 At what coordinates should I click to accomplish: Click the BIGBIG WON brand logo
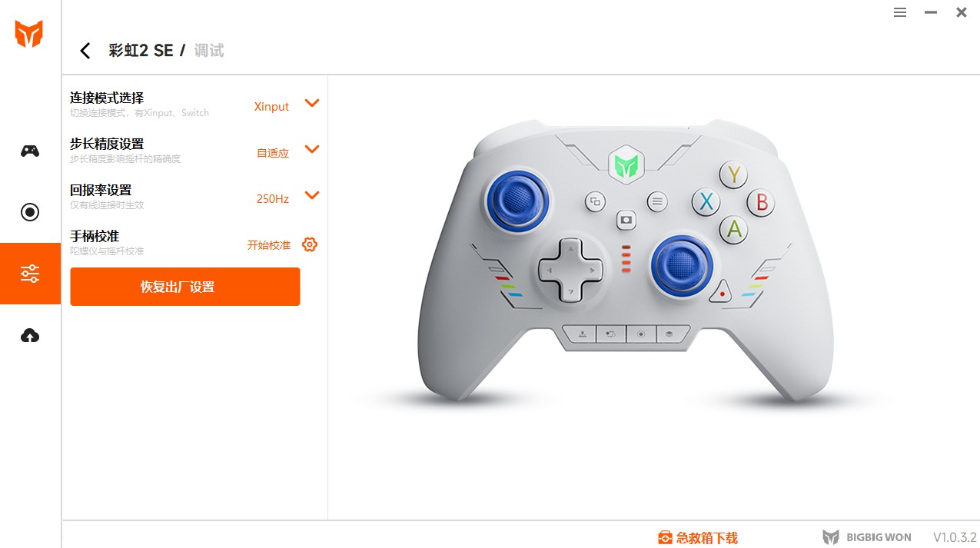(867, 537)
